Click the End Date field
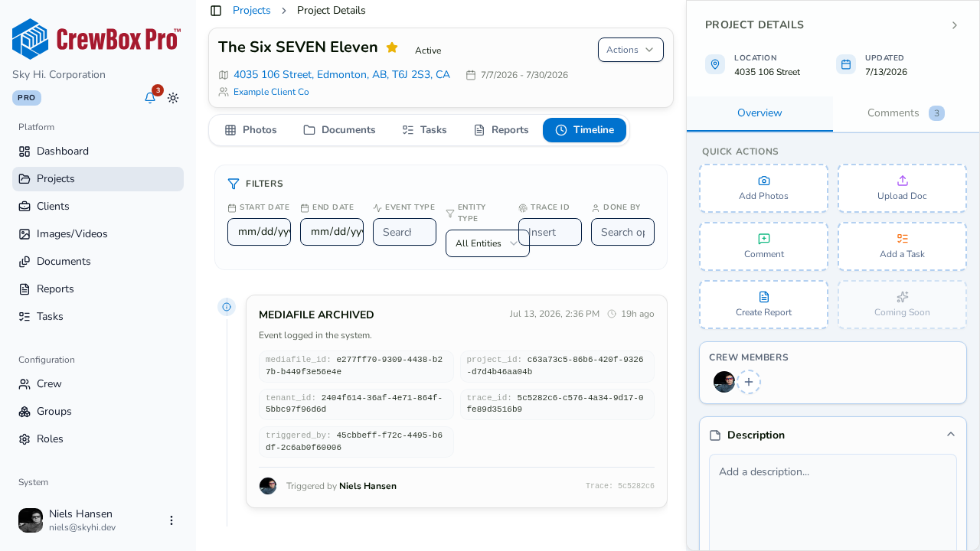This screenshot has height=551, width=980. (332, 232)
